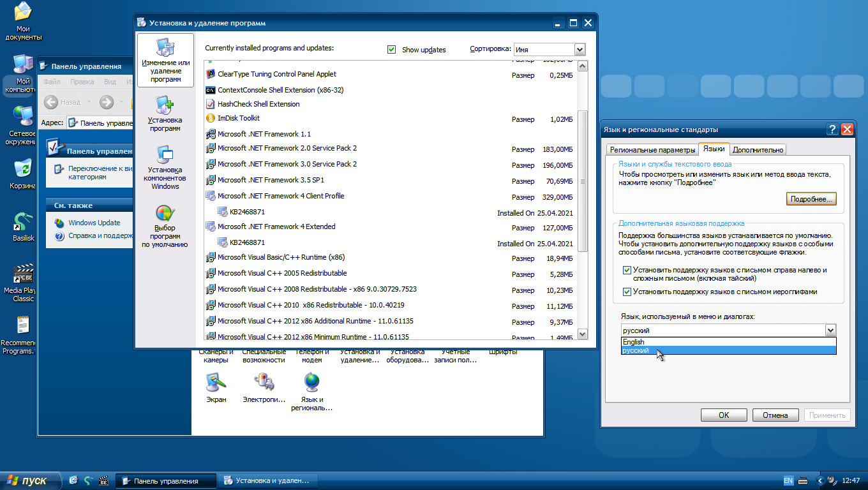The height and width of the screenshot is (490, 868).
Task: Click forward arrow in Control Panel toolbar
Action: tap(107, 101)
